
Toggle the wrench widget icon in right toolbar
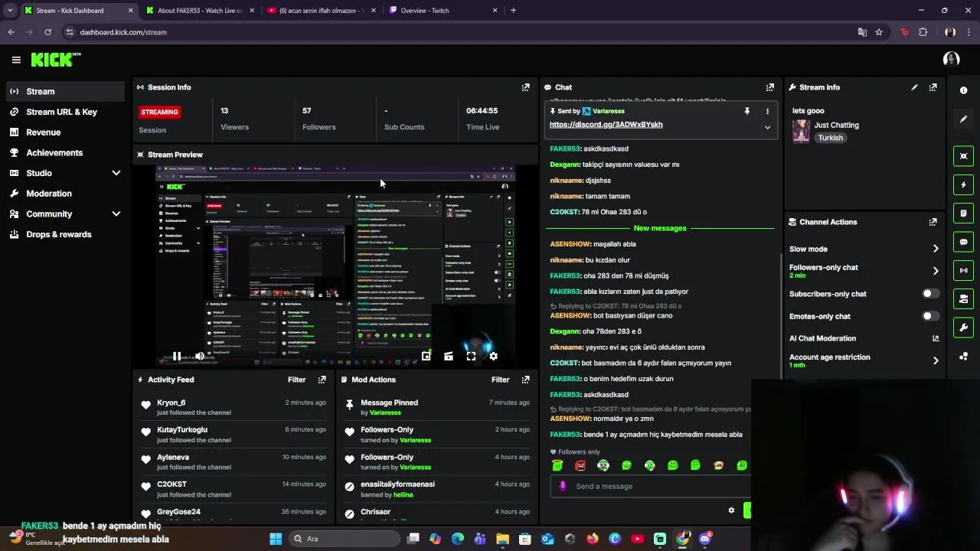point(963,328)
